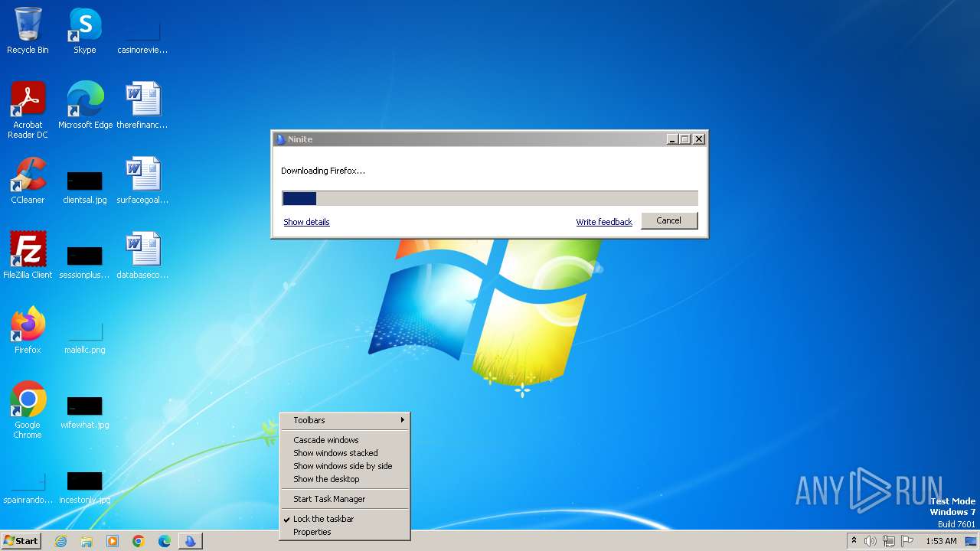The height and width of the screenshot is (551, 980).
Task: Open Windows Explorer from taskbar
Action: click(x=87, y=541)
